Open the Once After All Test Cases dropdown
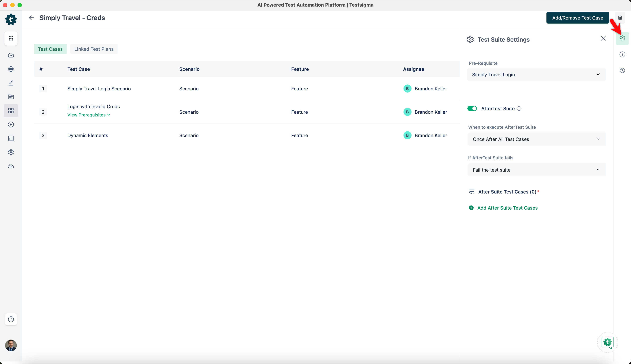The height and width of the screenshot is (364, 631). [x=536, y=139]
